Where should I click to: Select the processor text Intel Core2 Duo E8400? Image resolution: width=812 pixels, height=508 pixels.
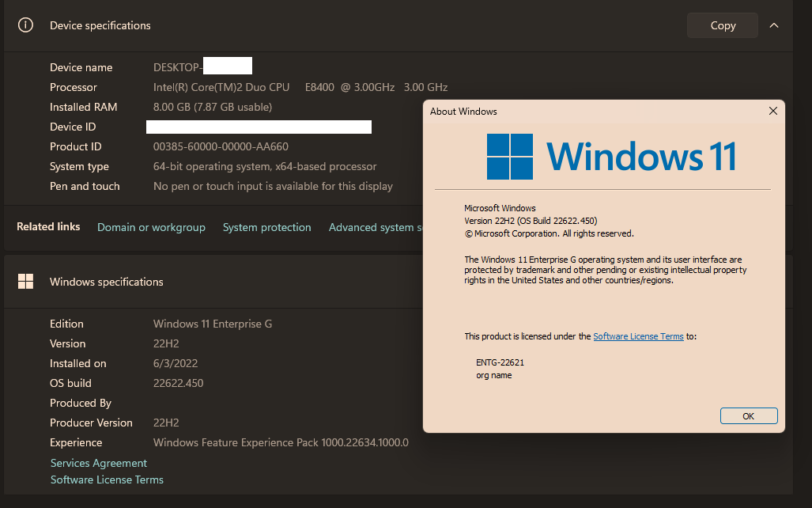click(300, 87)
